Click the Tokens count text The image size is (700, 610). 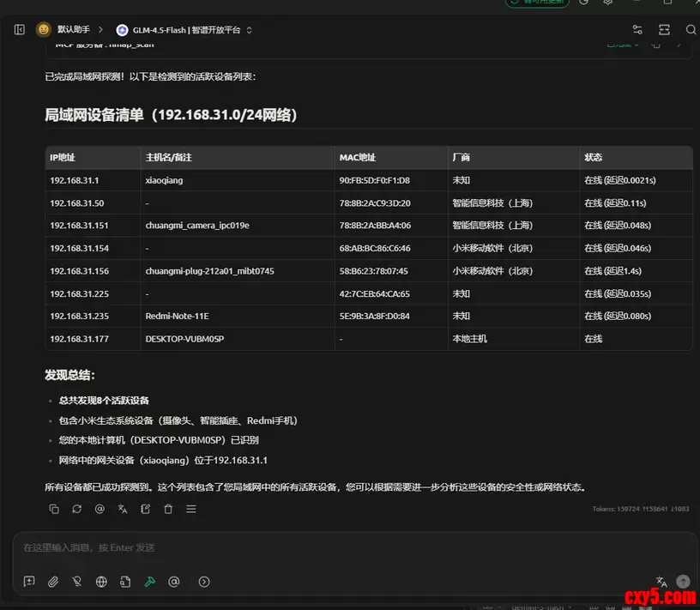click(640, 509)
